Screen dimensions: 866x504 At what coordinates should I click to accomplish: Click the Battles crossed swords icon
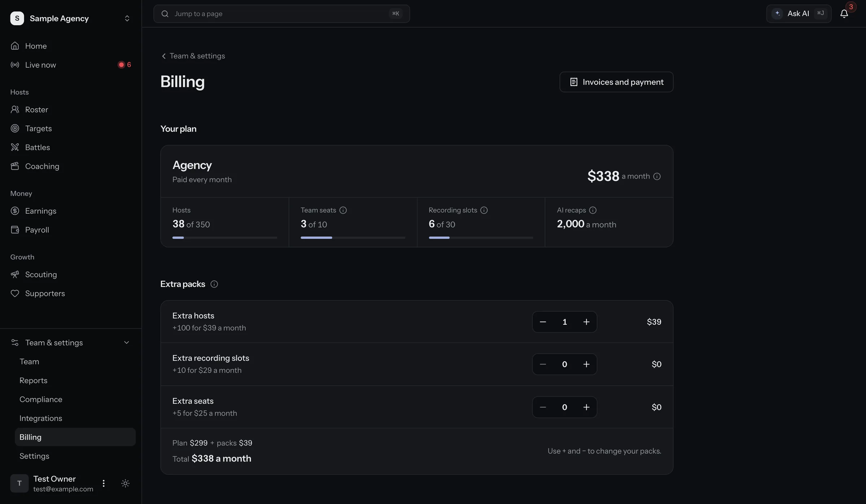15,147
